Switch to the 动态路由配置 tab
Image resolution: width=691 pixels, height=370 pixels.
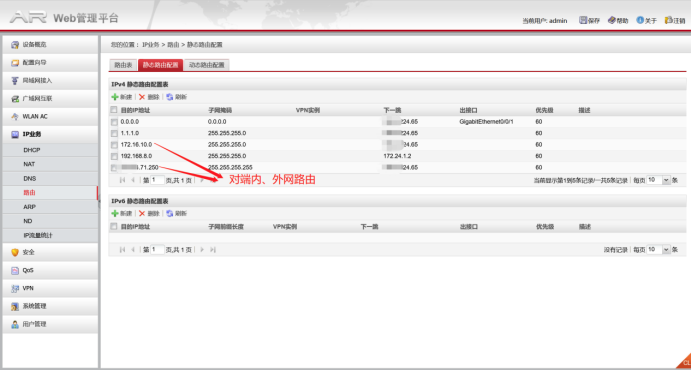207,65
